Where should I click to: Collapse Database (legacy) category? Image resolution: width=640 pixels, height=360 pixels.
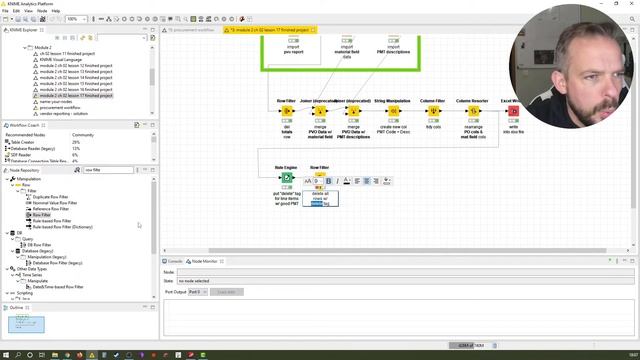point(13,251)
